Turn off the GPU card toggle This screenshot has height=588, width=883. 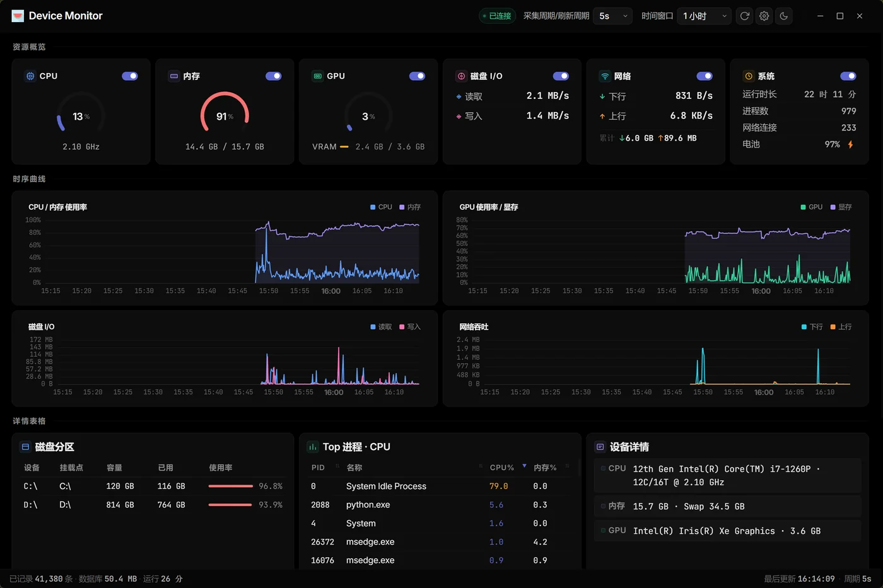coord(418,76)
